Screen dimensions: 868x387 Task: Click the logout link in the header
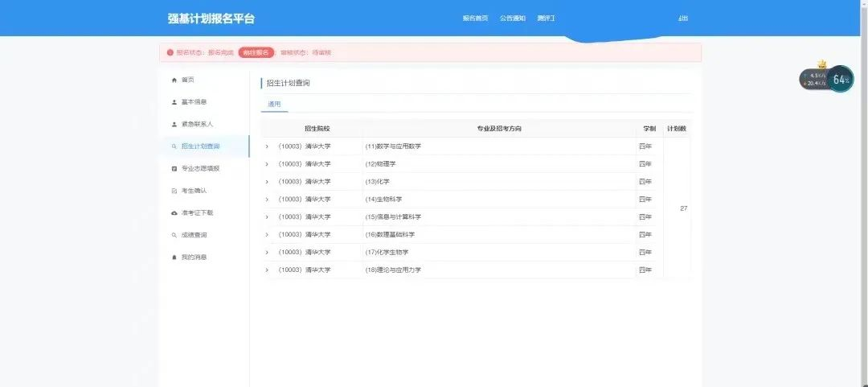(683, 19)
